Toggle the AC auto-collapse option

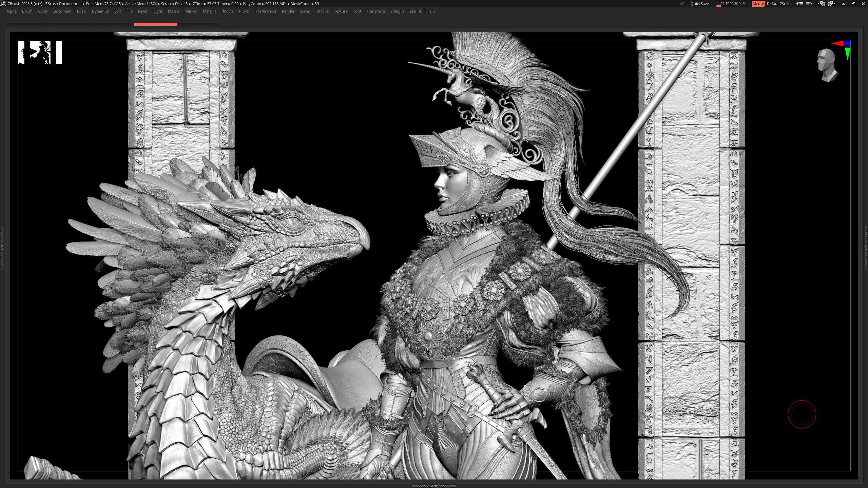682,4
